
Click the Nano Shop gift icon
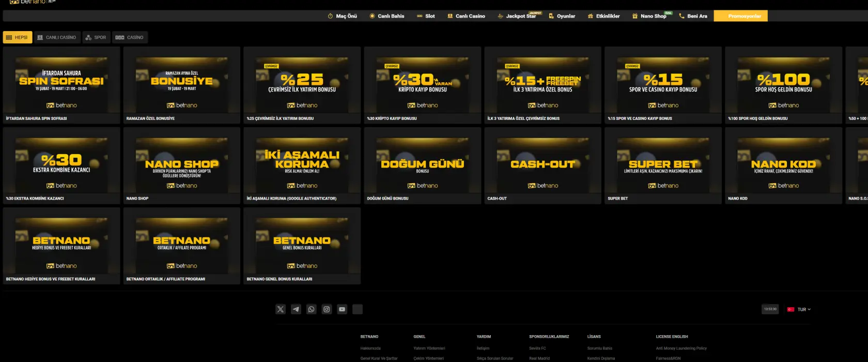pyautogui.click(x=635, y=16)
